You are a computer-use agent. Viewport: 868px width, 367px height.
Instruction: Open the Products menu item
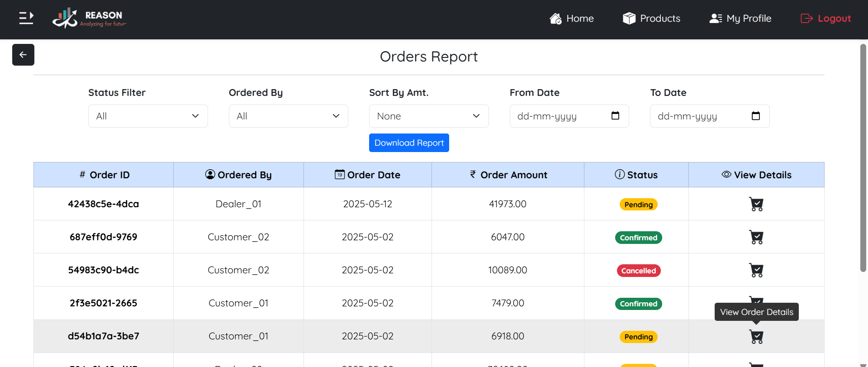click(x=651, y=19)
